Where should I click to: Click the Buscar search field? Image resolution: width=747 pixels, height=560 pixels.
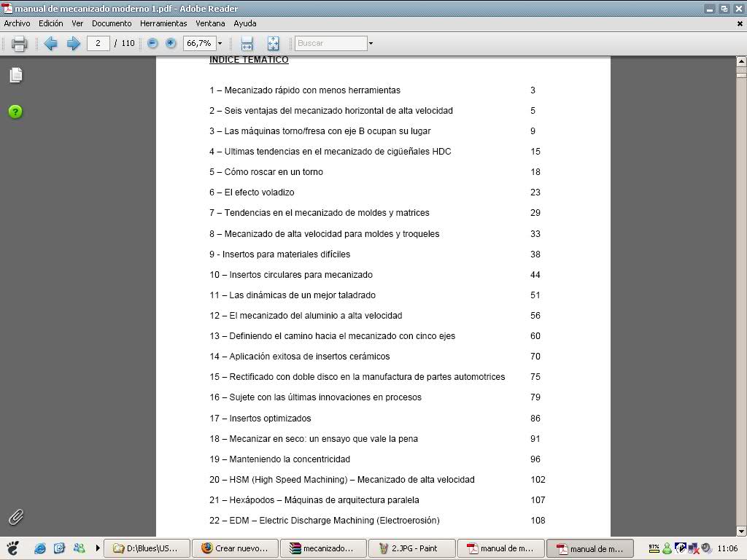click(x=331, y=43)
